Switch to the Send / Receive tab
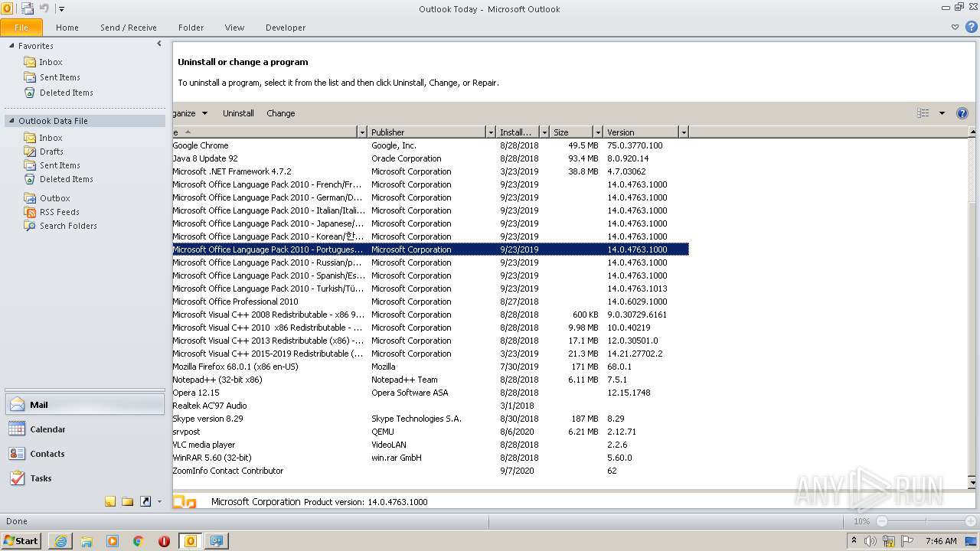The height and width of the screenshot is (551, 980). [129, 27]
